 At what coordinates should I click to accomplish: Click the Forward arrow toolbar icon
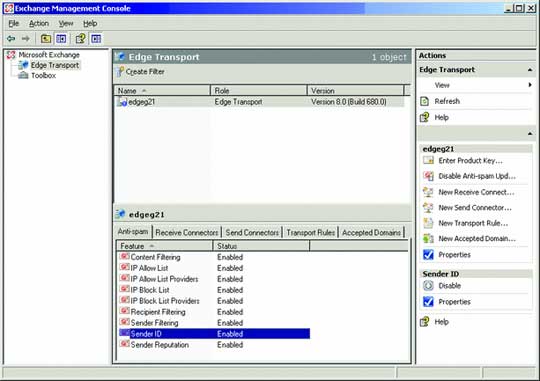[25, 39]
